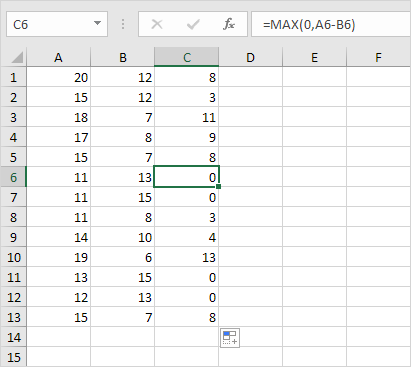Click cell A1 containing 20

pyautogui.click(x=58, y=77)
